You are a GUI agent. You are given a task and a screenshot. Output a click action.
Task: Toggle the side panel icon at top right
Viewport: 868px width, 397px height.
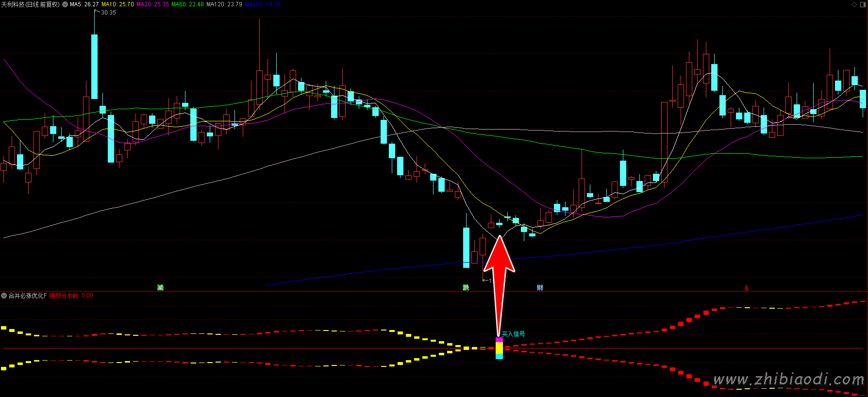863,4
